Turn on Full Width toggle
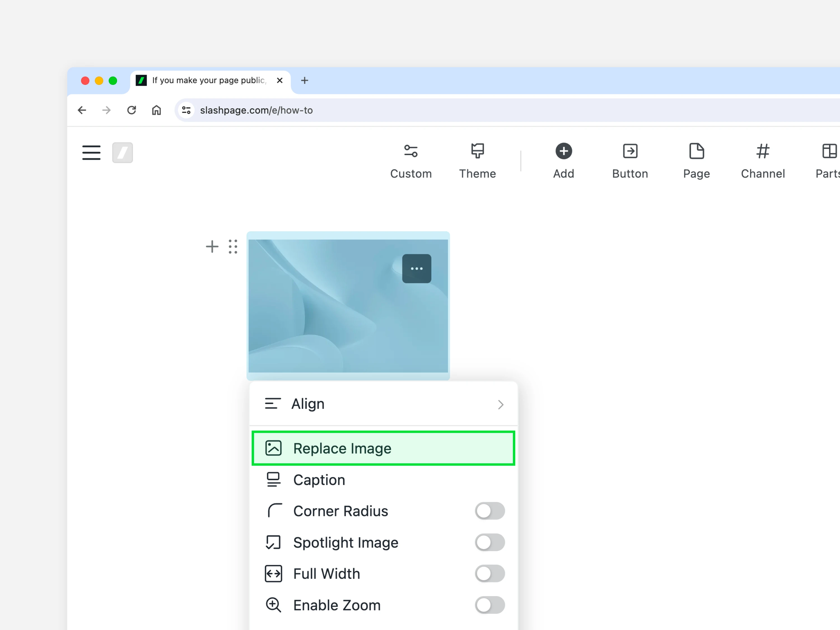840x630 pixels. pos(489,573)
